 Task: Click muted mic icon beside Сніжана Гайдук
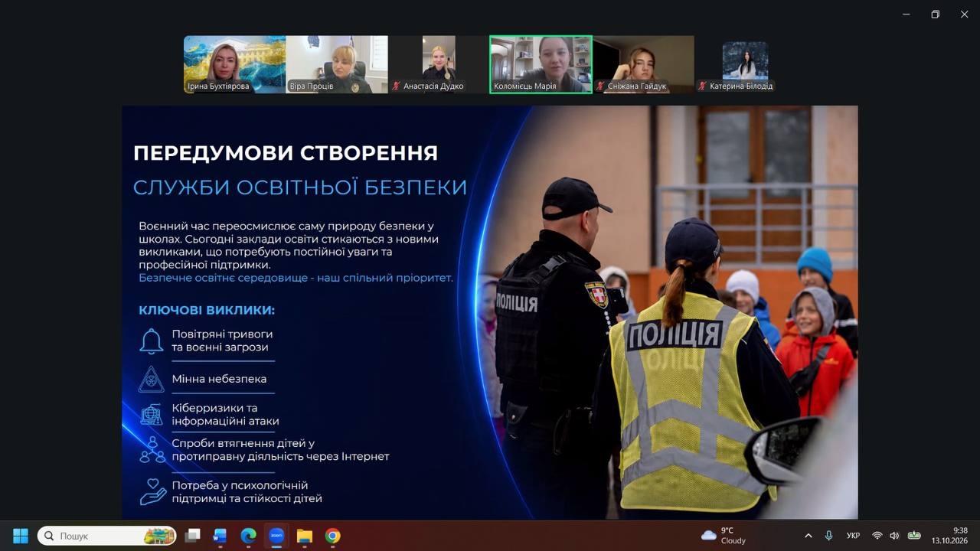601,86
